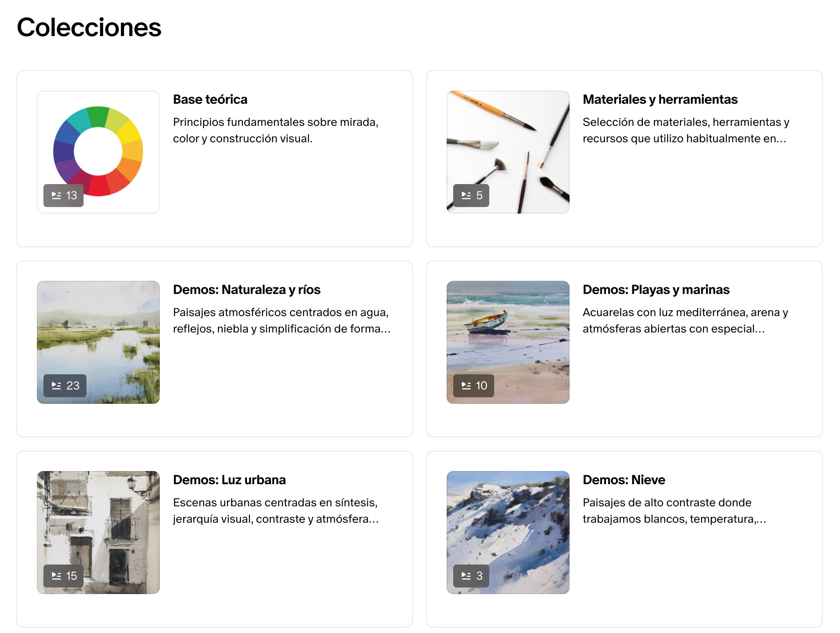Open the river watercolor thumbnail
The width and height of the screenshot is (840, 633).
pos(98,342)
